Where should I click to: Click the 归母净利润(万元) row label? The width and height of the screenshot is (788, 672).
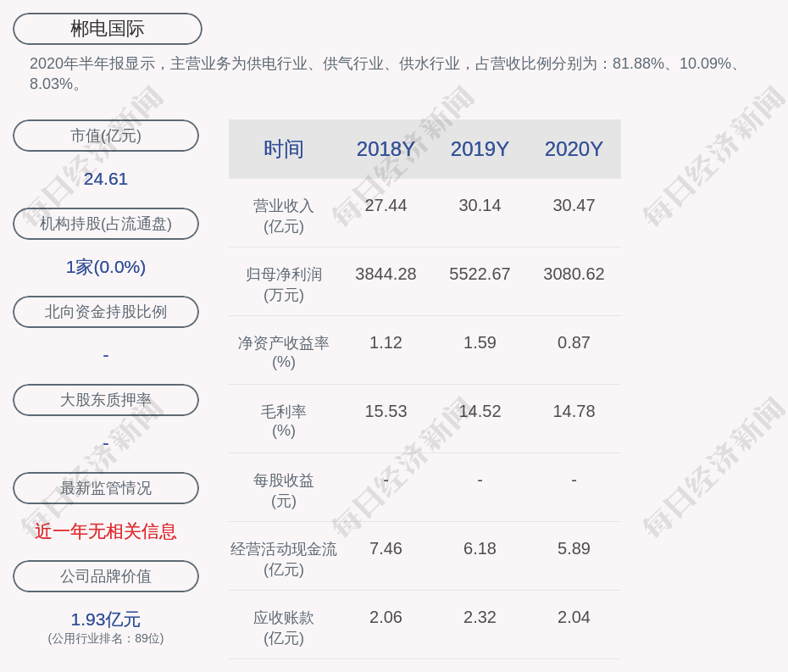pos(284,285)
